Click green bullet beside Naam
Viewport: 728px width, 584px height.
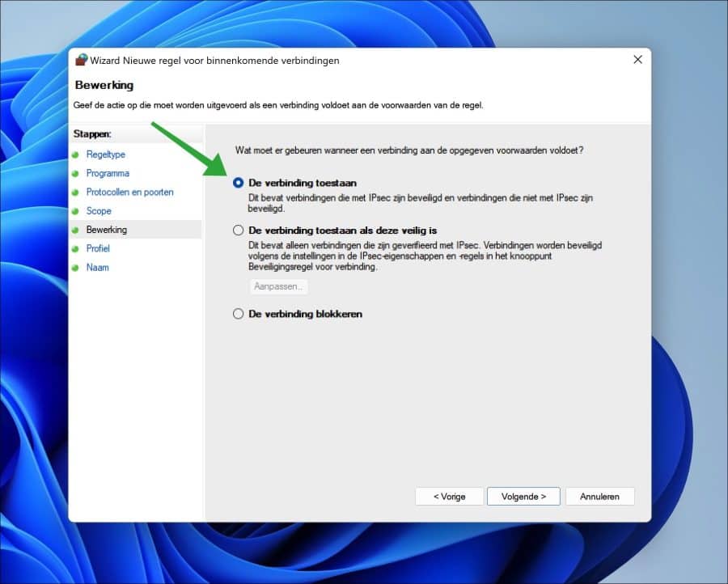[x=75, y=268]
